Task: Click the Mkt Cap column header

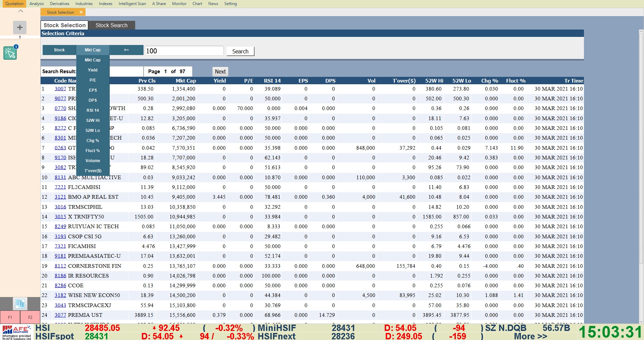Action: 185,81
